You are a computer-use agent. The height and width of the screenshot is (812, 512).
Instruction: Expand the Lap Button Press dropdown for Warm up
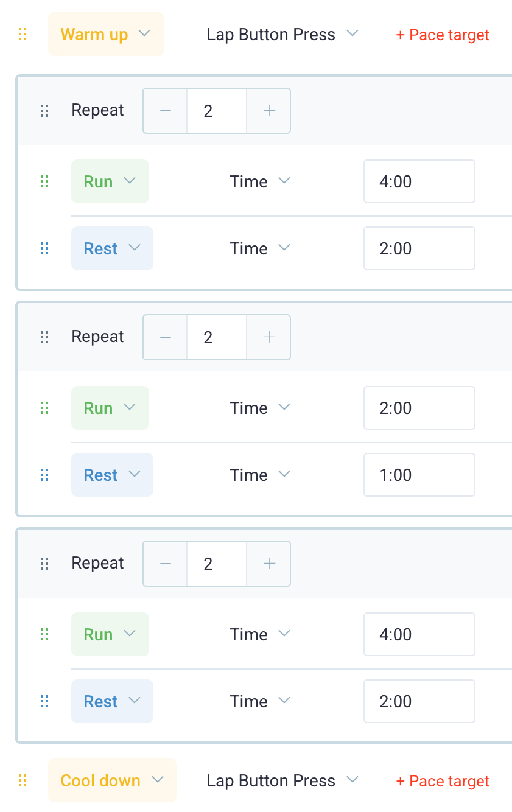tap(282, 35)
